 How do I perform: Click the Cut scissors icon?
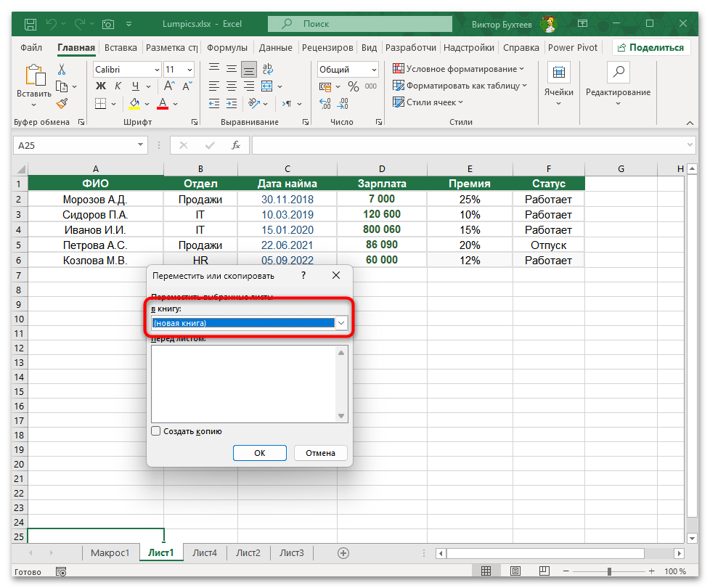(62, 68)
